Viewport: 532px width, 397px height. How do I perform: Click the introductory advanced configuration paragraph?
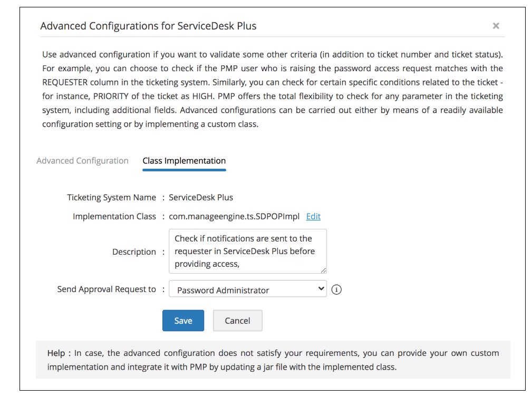(x=273, y=89)
